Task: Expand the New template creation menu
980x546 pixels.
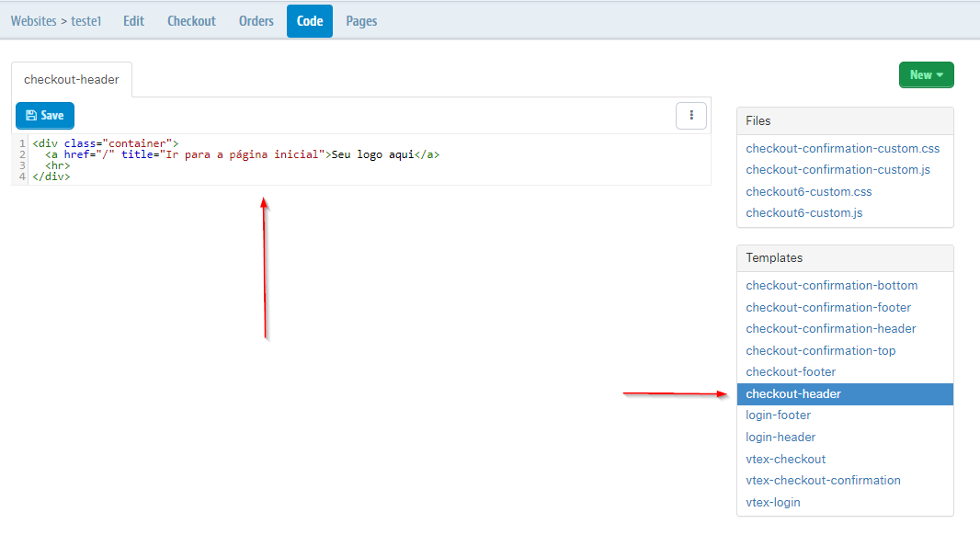Action: (x=926, y=74)
